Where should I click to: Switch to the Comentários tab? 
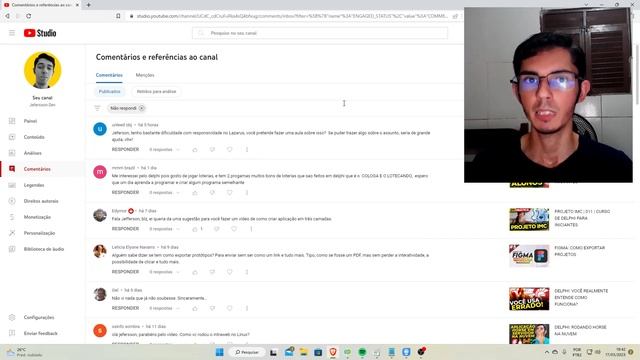click(x=109, y=75)
